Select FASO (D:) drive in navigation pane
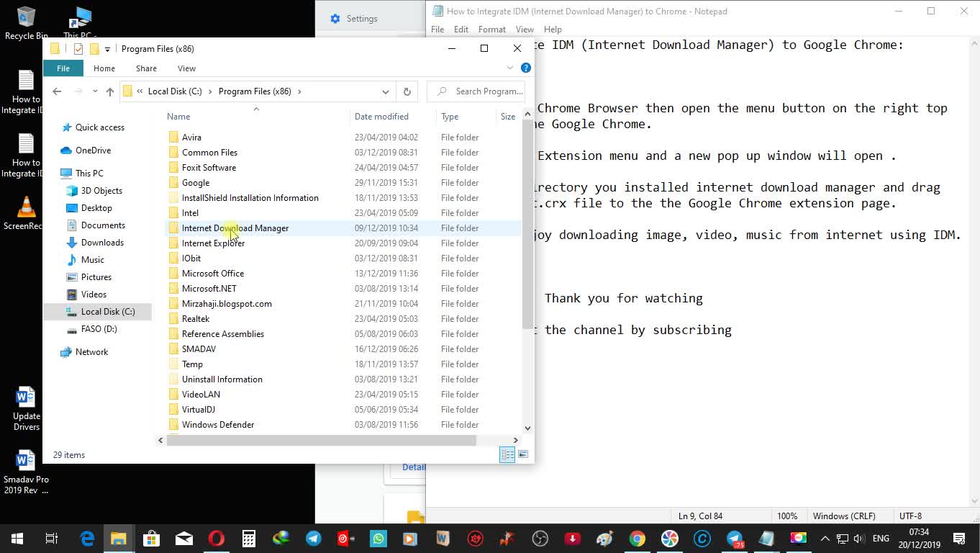Image resolution: width=980 pixels, height=553 pixels. point(99,329)
